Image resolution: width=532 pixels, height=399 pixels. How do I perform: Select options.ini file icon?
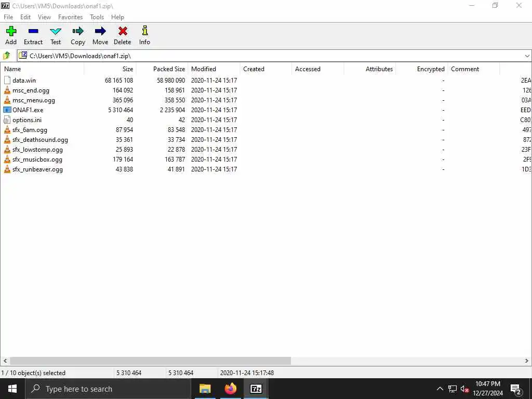point(7,120)
